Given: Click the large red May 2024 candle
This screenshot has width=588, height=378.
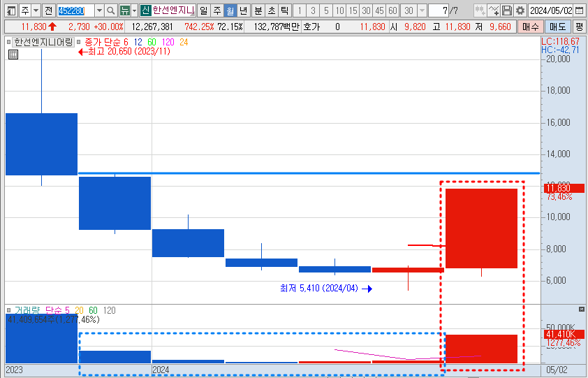Looking at the screenshot, I should point(481,228).
